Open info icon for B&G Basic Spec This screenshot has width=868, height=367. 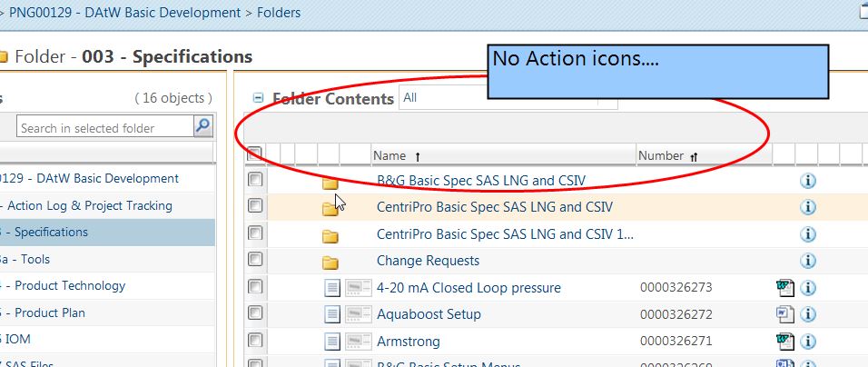808,181
